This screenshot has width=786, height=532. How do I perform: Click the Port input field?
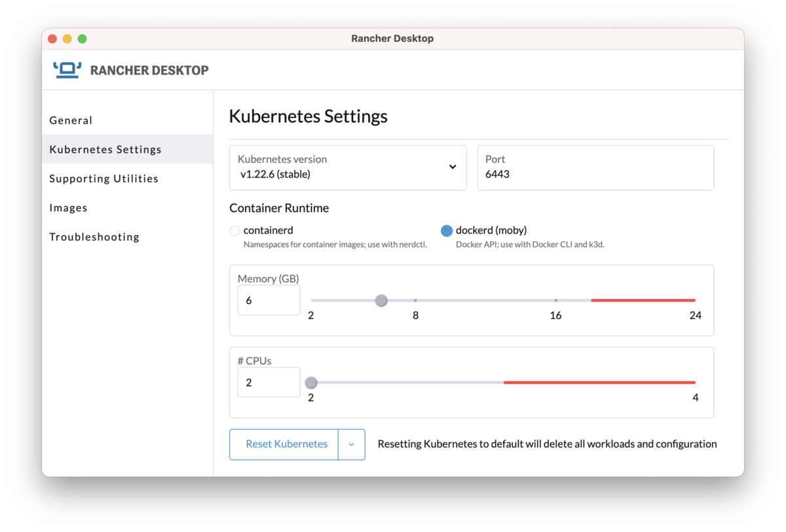595,168
